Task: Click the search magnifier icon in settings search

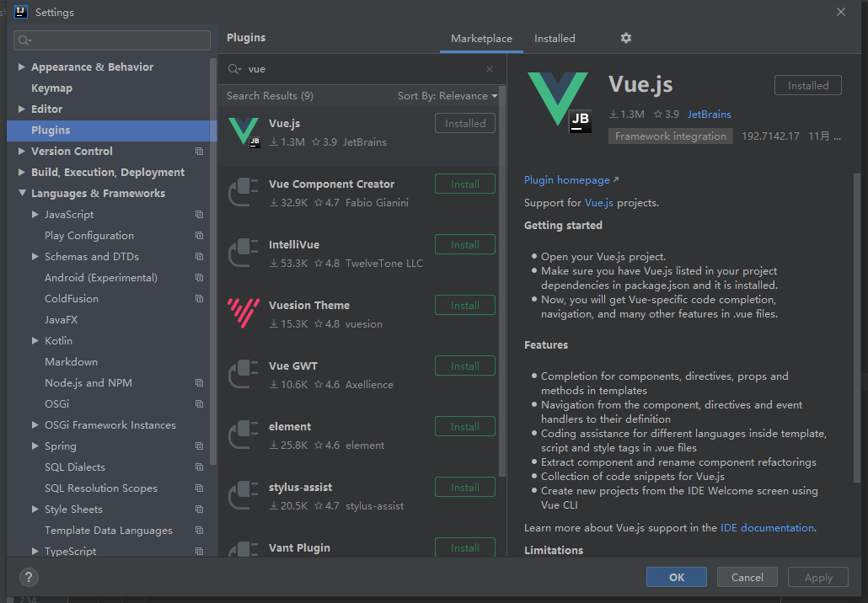Action: click(x=24, y=40)
